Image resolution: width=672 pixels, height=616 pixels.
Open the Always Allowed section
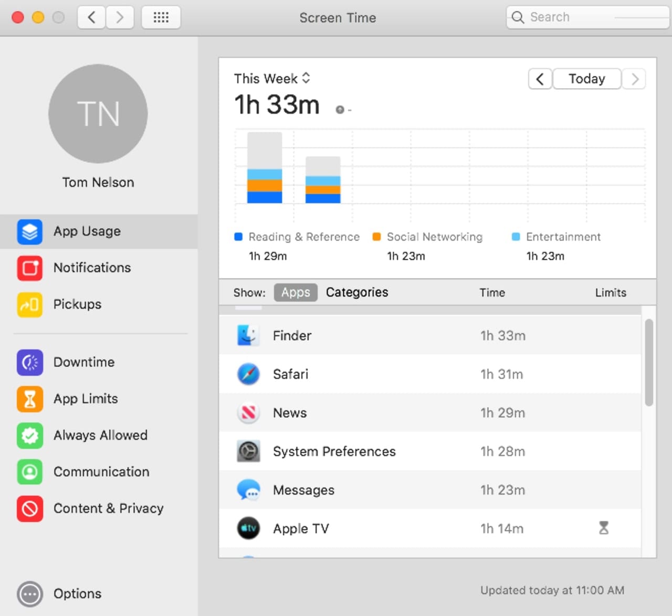coord(100,435)
